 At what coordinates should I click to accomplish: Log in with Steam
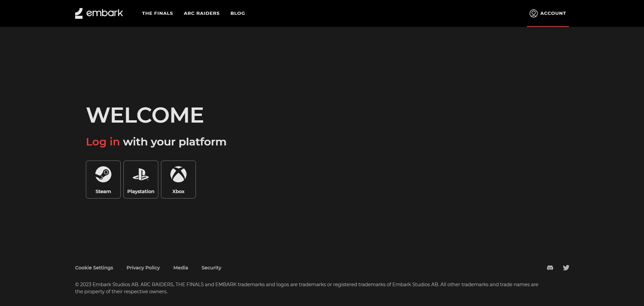103,179
